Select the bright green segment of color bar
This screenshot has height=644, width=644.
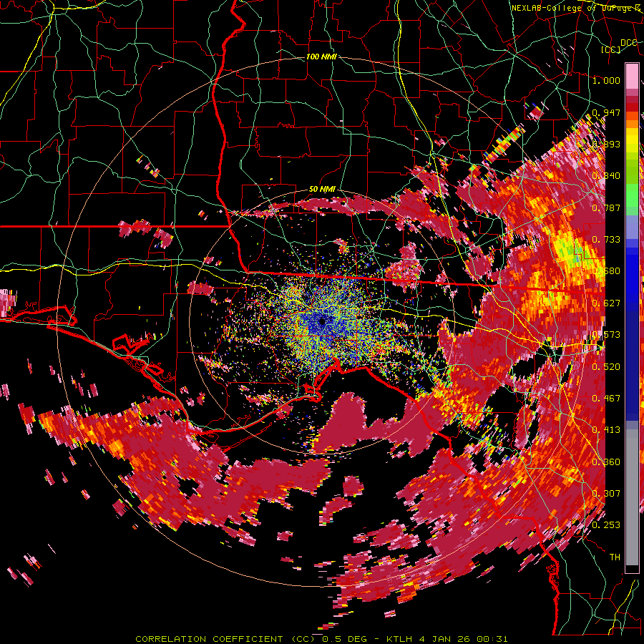tap(632, 195)
